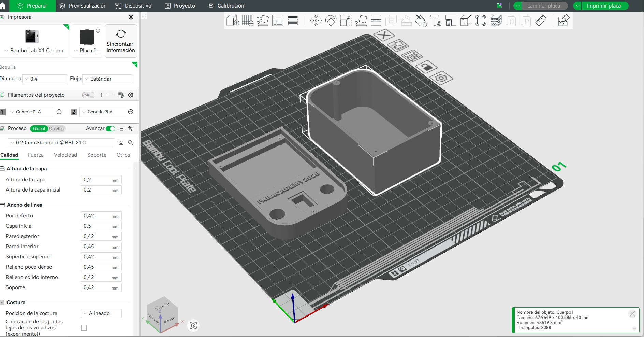
Task: Click the process settings search icon
Action: 131,143
